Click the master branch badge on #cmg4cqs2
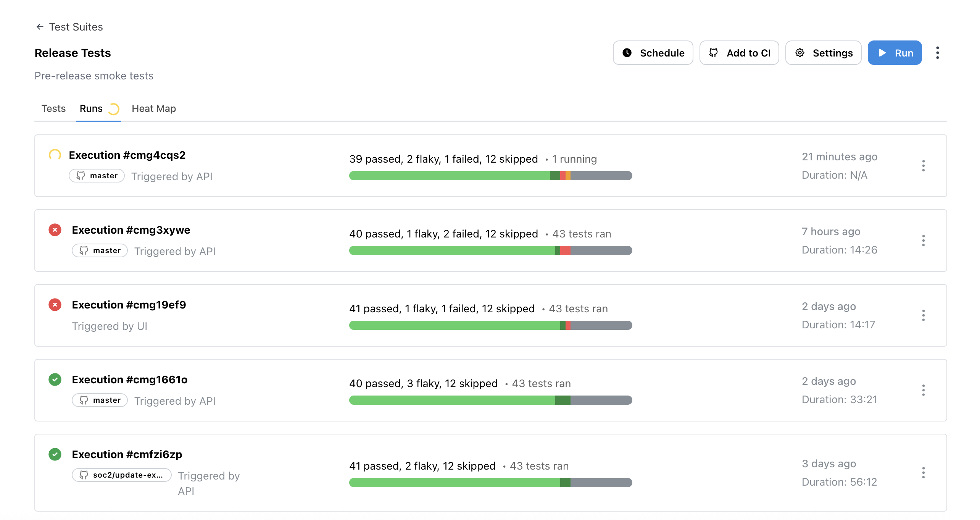Screen dimensions: 980x520 97,176
